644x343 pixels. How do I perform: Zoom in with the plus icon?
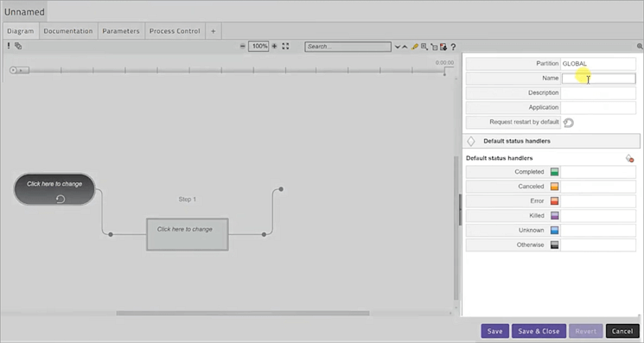[x=274, y=47]
